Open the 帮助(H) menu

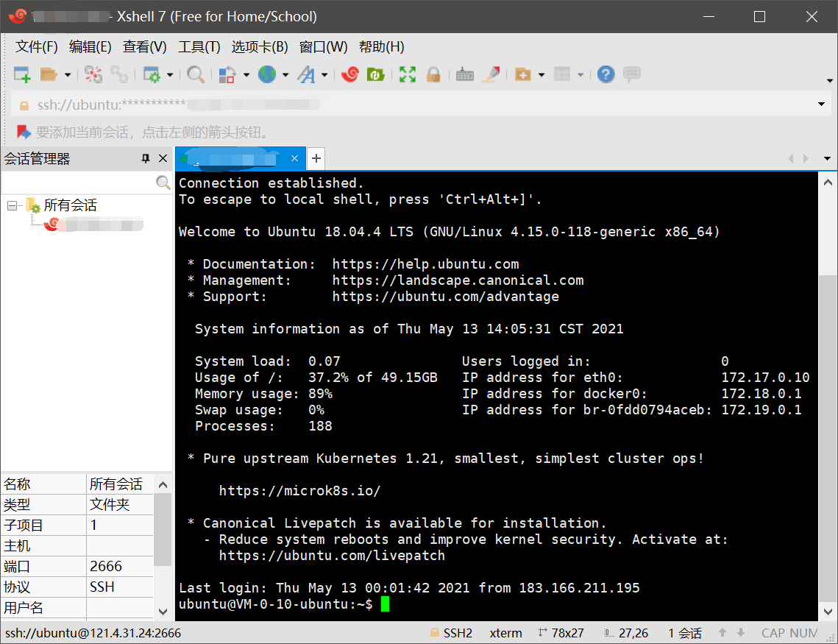382,47
